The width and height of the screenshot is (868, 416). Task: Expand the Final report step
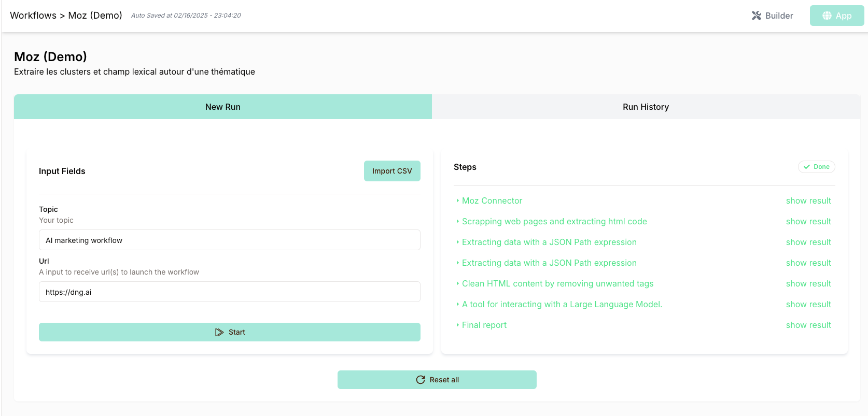(484, 325)
